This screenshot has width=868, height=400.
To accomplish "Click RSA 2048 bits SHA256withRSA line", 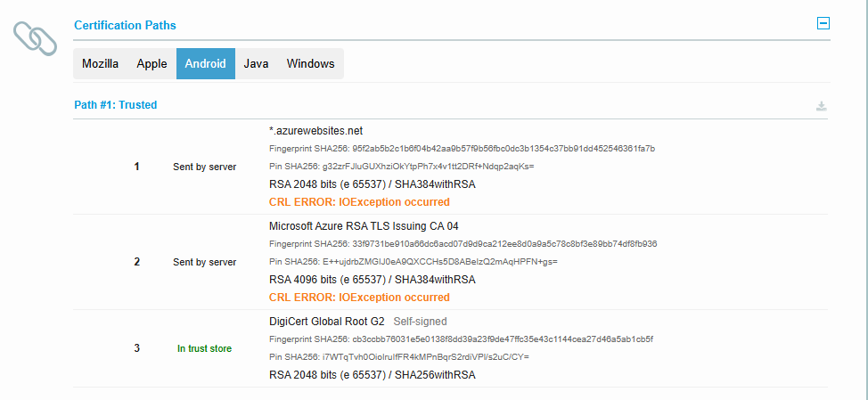I will 372,375.
